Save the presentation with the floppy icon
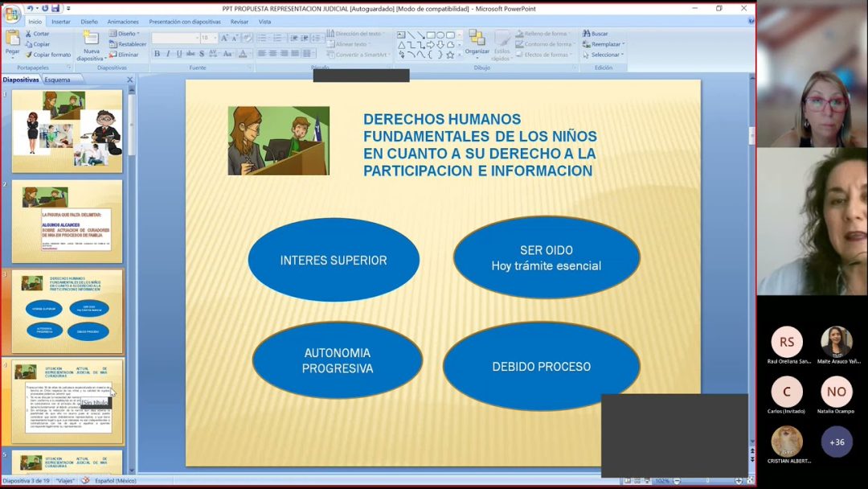 pyautogui.click(x=55, y=8)
